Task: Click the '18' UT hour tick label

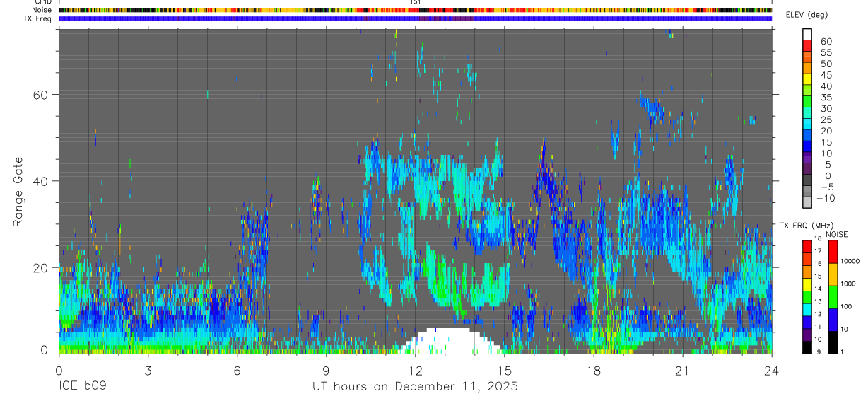Action: pos(593,371)
